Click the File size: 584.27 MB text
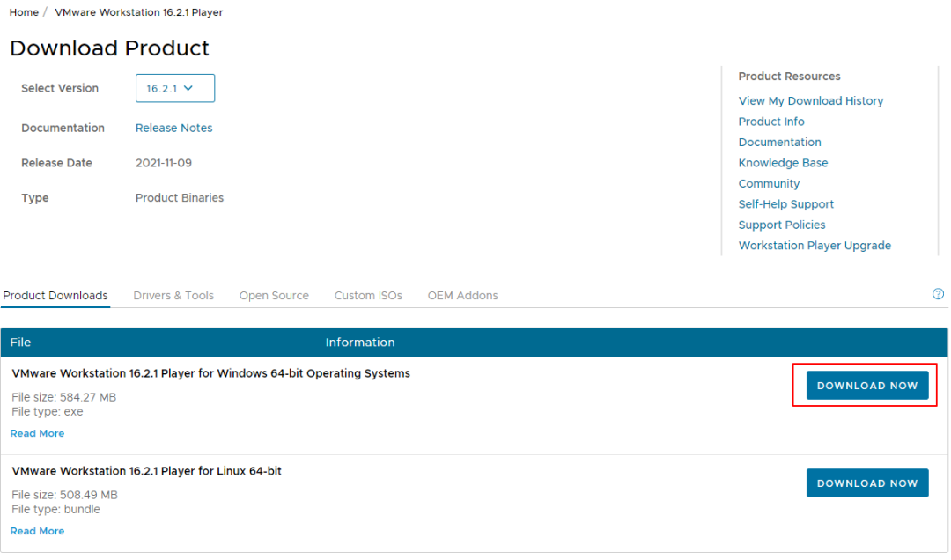 pos(63,397)
